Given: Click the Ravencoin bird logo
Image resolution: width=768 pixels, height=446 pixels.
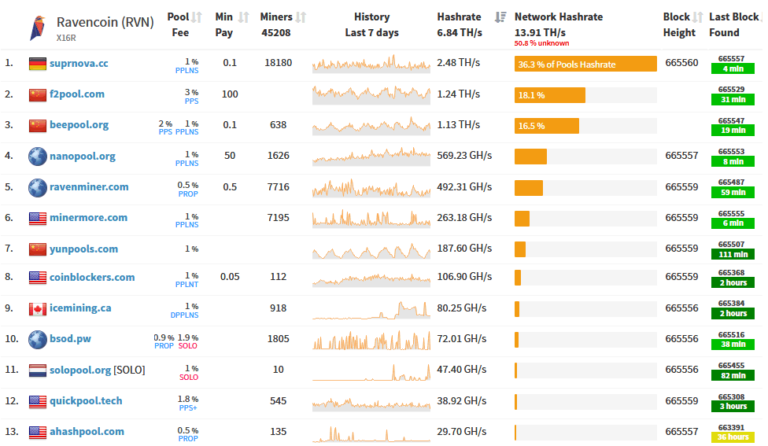Looking at the screenshot, I should (x=38, y=24).
